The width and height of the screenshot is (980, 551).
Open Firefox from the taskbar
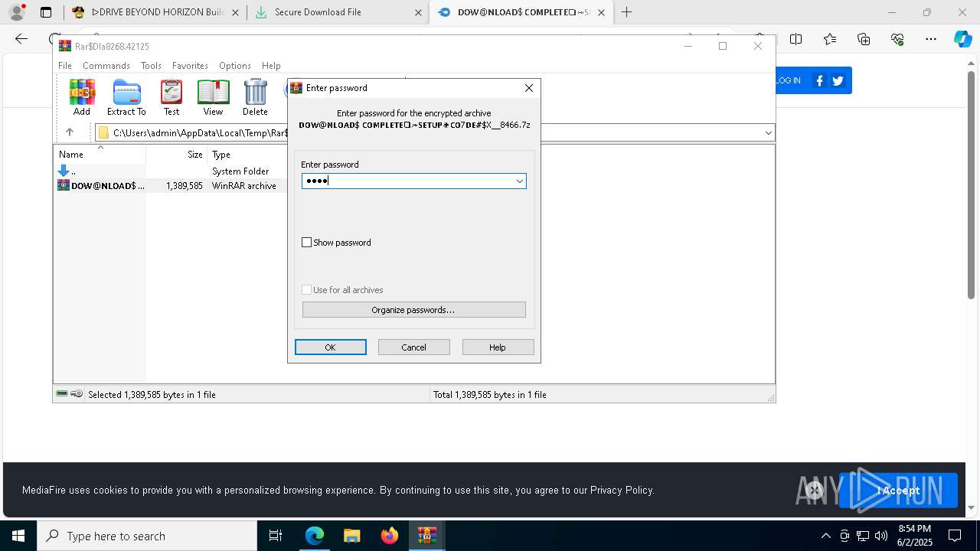coord(390,536)
